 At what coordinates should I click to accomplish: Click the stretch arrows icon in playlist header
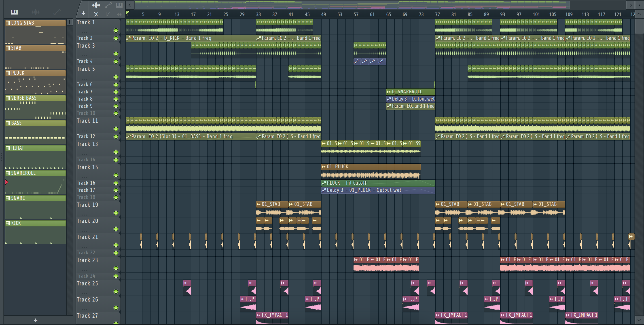click(119, 15)
